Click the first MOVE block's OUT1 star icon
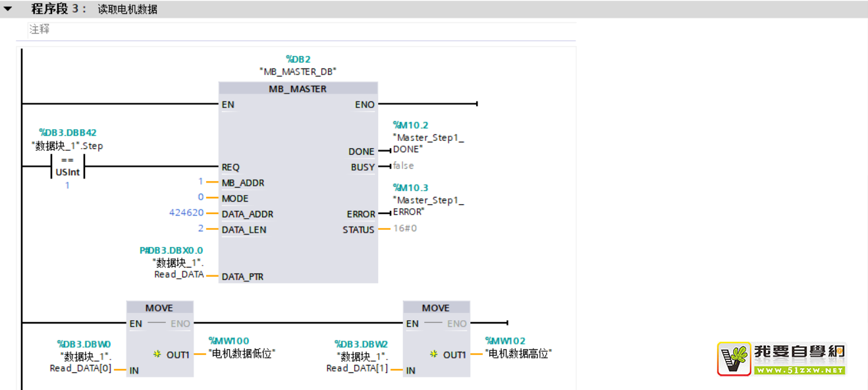Viewport: 868px width, 390px height. pos(157,354)
